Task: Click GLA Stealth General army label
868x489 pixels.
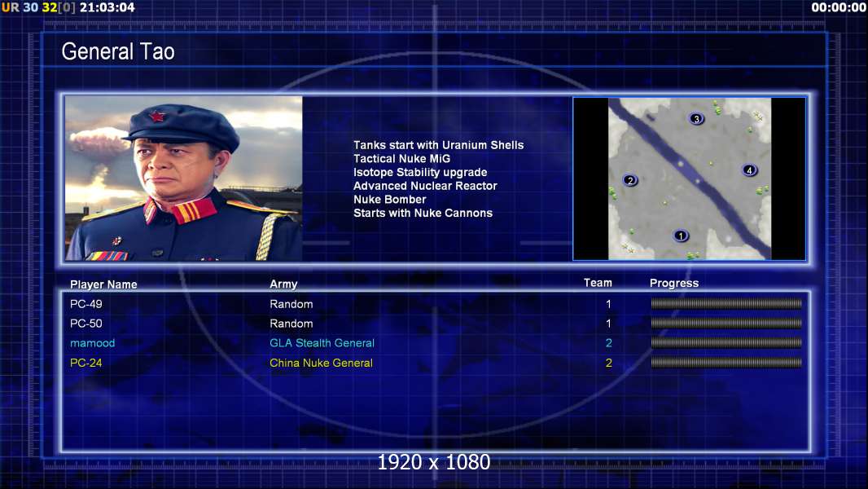Action: pos(322,343)
